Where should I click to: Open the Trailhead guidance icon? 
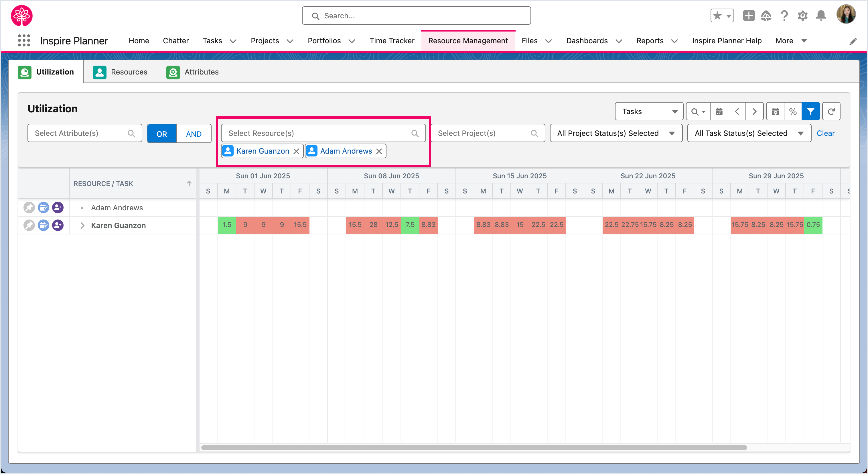coord(766,15)
